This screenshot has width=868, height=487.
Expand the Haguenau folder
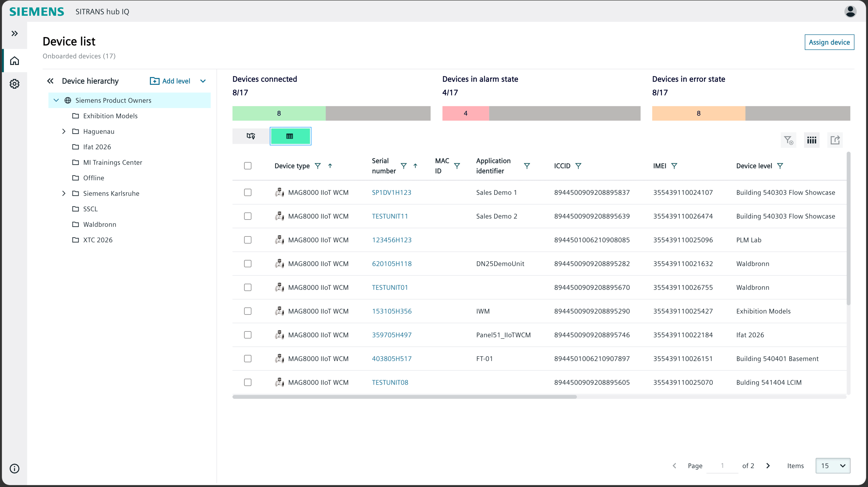click(x=64, y=131)
